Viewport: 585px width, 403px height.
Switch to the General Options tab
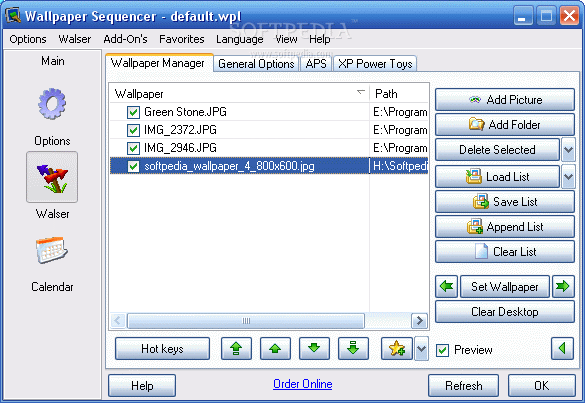tap(256, 64)
